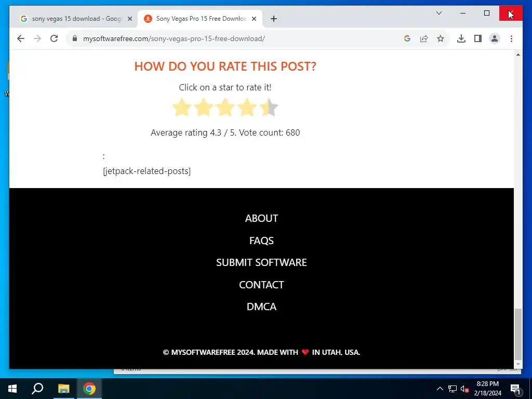
Task: Reload the current page
Action: (x=54, y=38)
